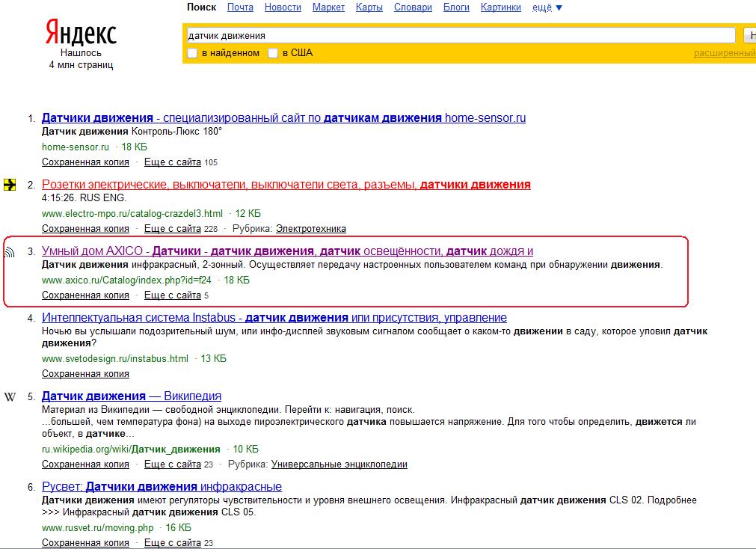Open the 'Умный дом AXICO' result title
The width and height of the screenshot is (756, 549).
287,251
